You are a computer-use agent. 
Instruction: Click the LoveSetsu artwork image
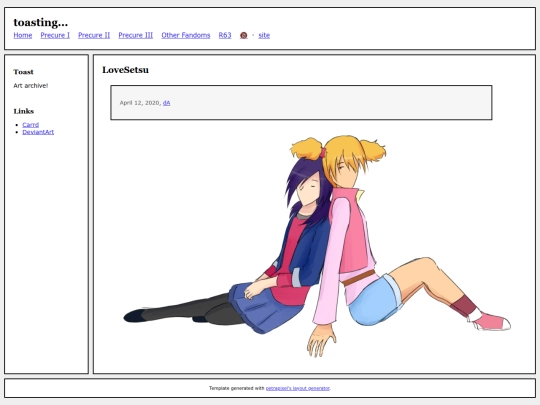317,246
